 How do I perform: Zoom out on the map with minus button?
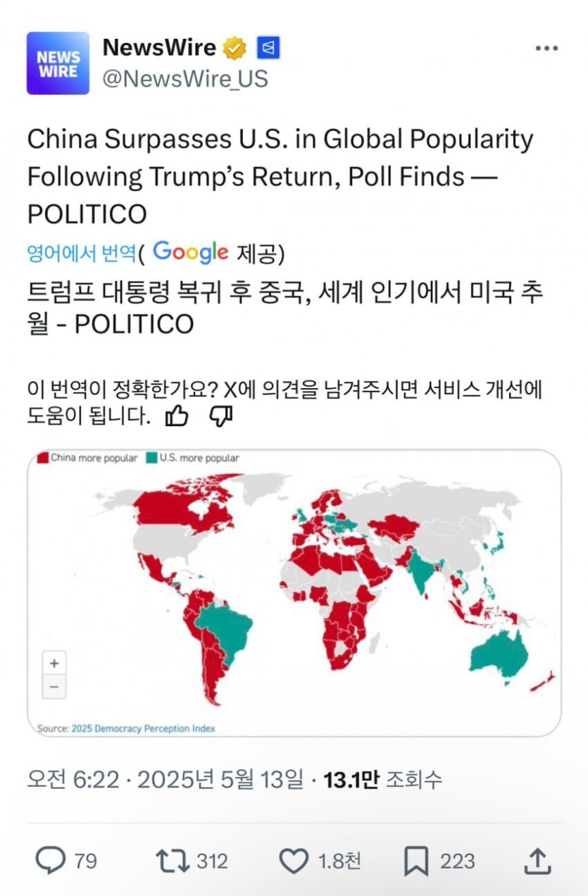[54, 686]
